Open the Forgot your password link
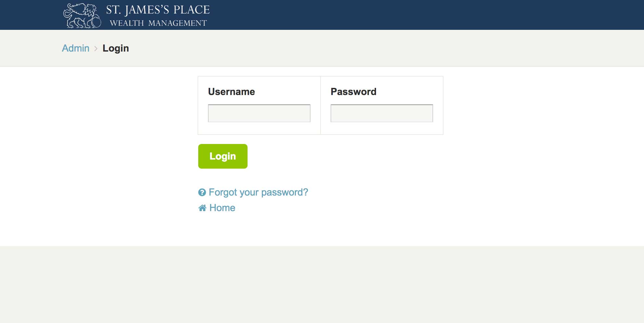This screenshot has height=323, width=644. [x=259, y=192]
